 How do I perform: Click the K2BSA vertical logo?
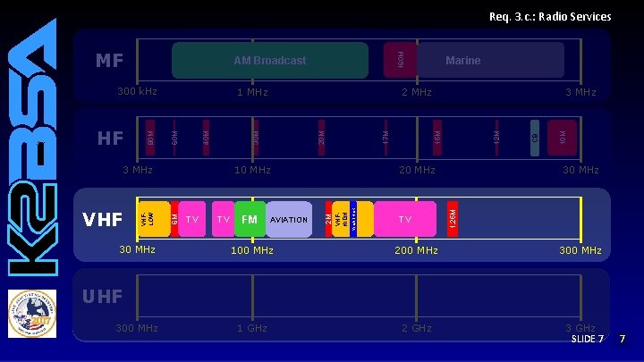click(x=32, y=147)
